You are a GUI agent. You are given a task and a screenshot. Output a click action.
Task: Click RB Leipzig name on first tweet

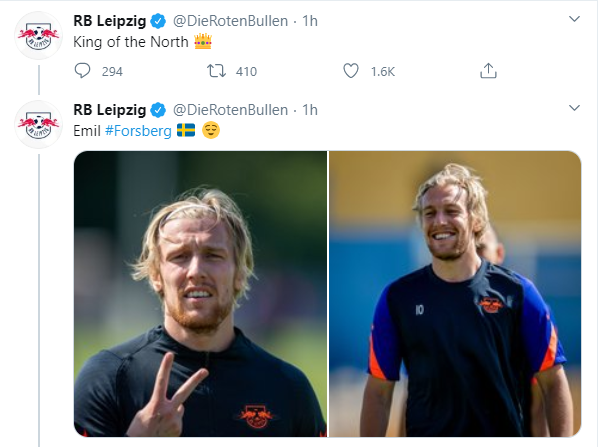(110, 21)
